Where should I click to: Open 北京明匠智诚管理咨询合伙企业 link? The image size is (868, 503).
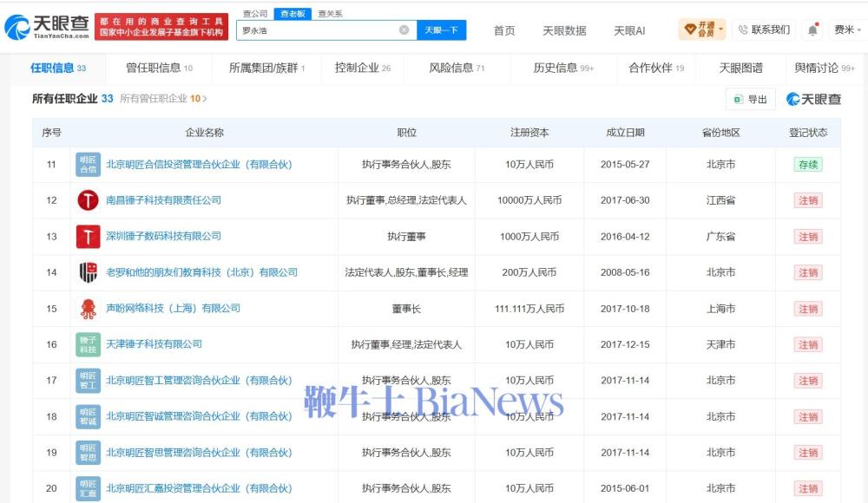pos(199,416)
